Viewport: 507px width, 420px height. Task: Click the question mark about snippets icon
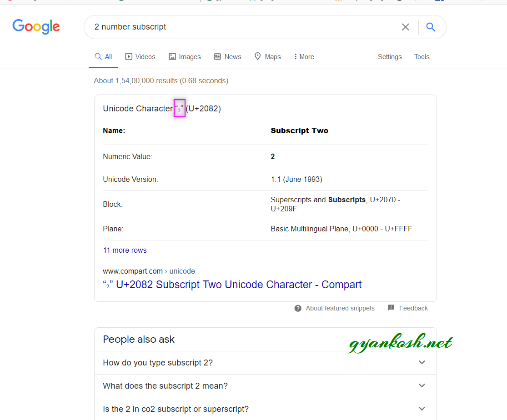click(x=298, y=308)
